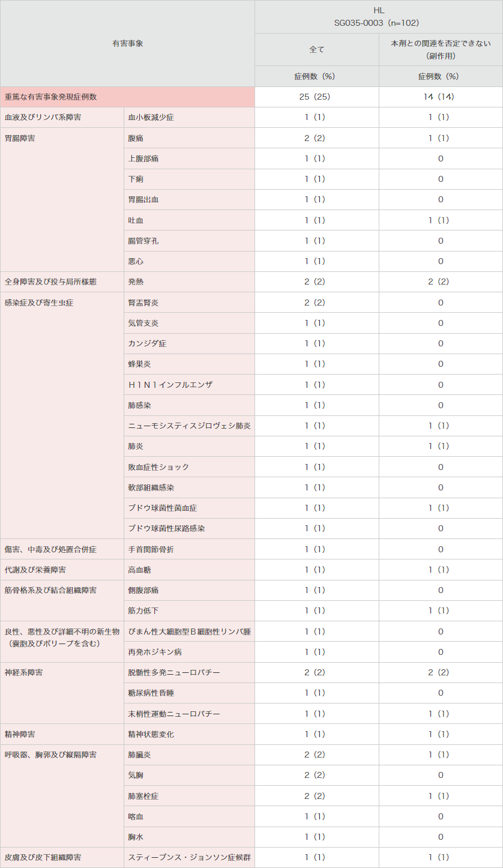Click the 肺臓炎 row label
The image size is (503, 868).
pos(189,755)
